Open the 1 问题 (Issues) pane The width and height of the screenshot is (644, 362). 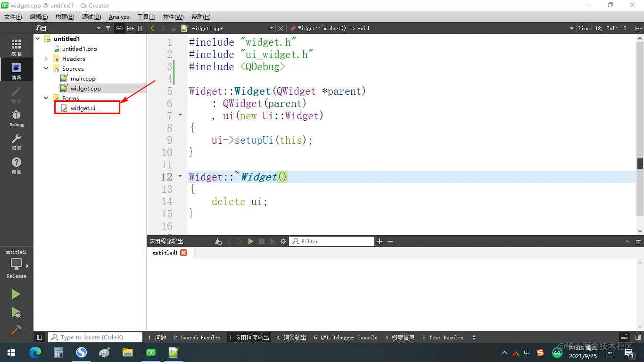[x=157, y=337]
